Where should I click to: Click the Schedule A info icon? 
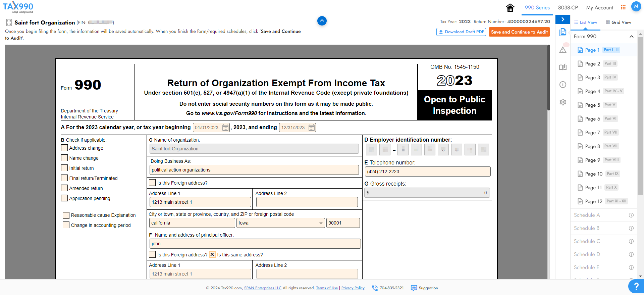coord(631,215)
